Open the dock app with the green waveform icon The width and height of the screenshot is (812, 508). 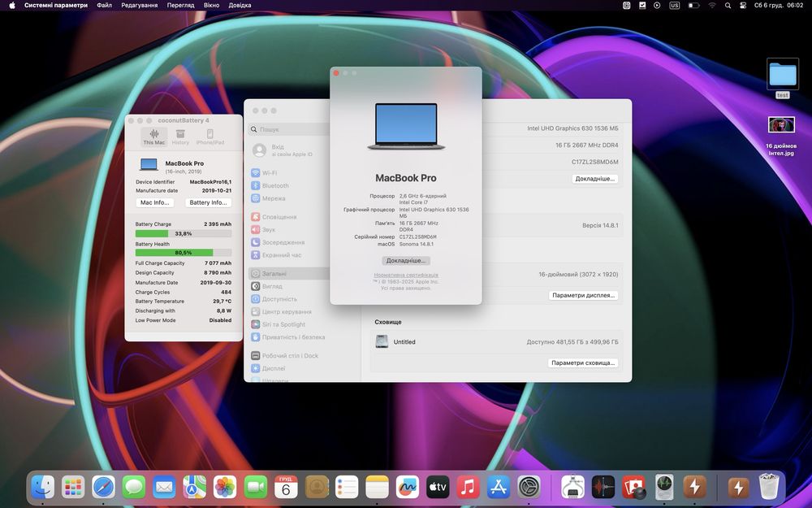pyautogui.click(x=664, y=487)
